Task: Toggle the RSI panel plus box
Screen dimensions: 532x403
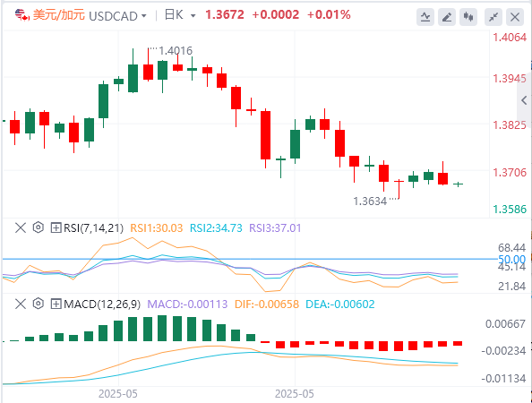Action: click(x=56, y=227)
